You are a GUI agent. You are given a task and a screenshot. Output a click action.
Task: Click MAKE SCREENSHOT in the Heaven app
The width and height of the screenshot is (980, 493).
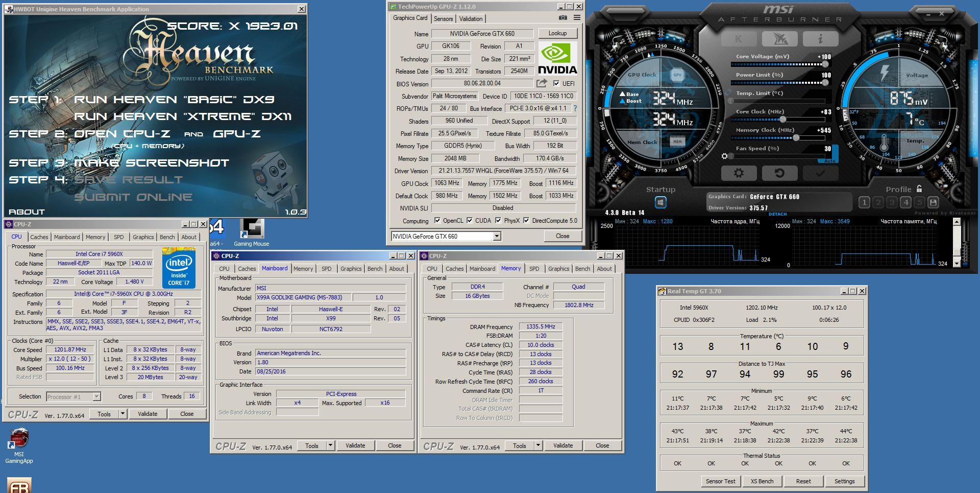point(152,163)
